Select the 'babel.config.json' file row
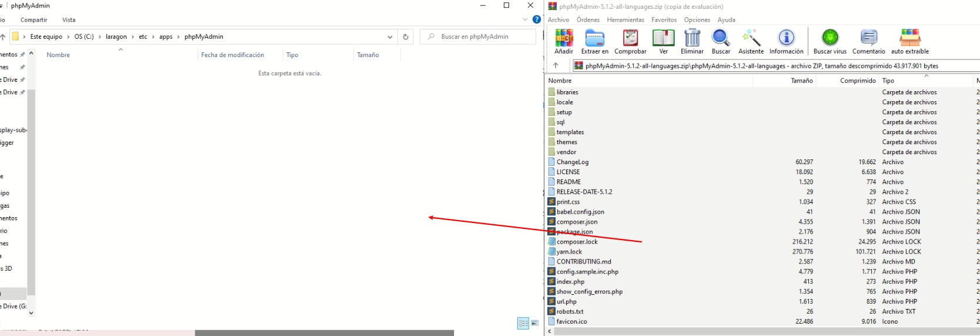The height and width of the screenshot is (336, 980). [762, 212]
